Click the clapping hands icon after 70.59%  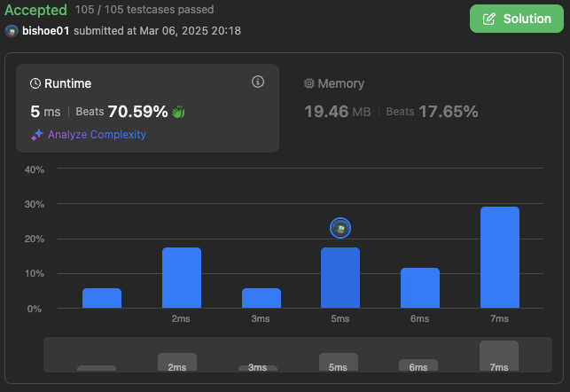pos(178,112)
